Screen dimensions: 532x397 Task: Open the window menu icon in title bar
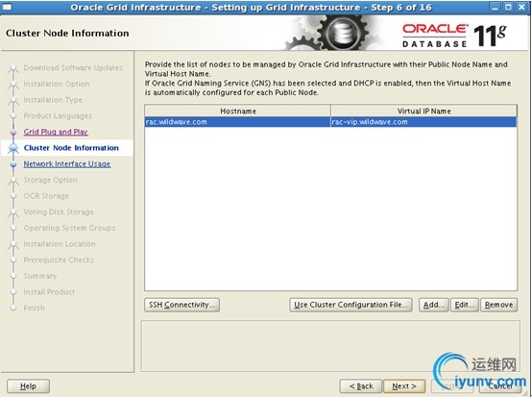pos(7,7)
